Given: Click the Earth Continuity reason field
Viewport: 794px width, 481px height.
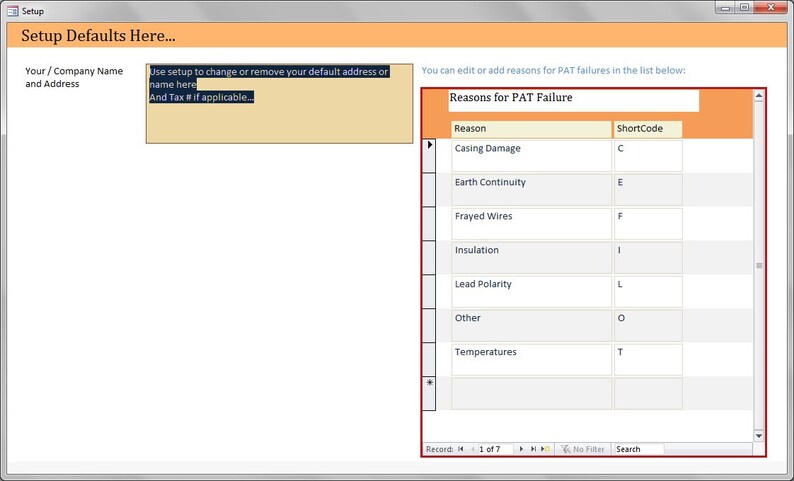Looking at the screenshot, I should click(x=531, y=190).
